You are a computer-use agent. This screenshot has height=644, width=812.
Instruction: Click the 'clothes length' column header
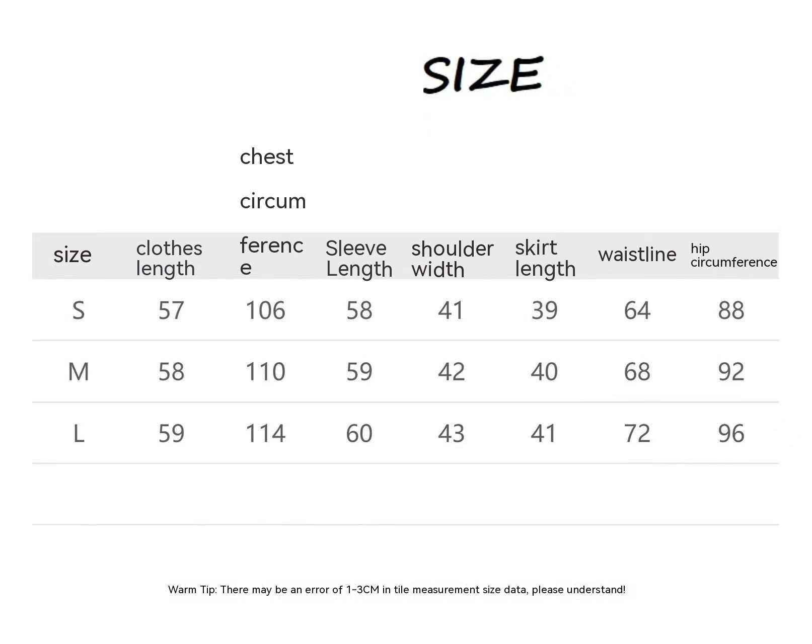pos(169,258)
